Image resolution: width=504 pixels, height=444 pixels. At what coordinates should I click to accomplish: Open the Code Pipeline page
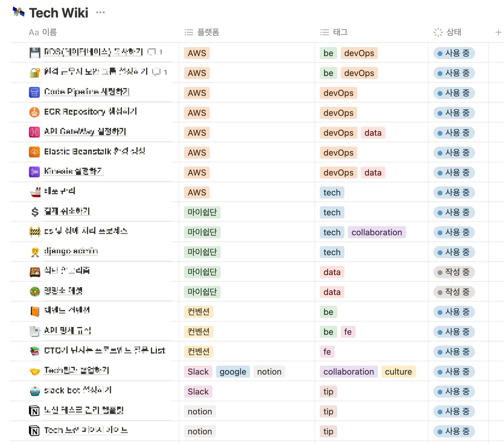[87, 91]
